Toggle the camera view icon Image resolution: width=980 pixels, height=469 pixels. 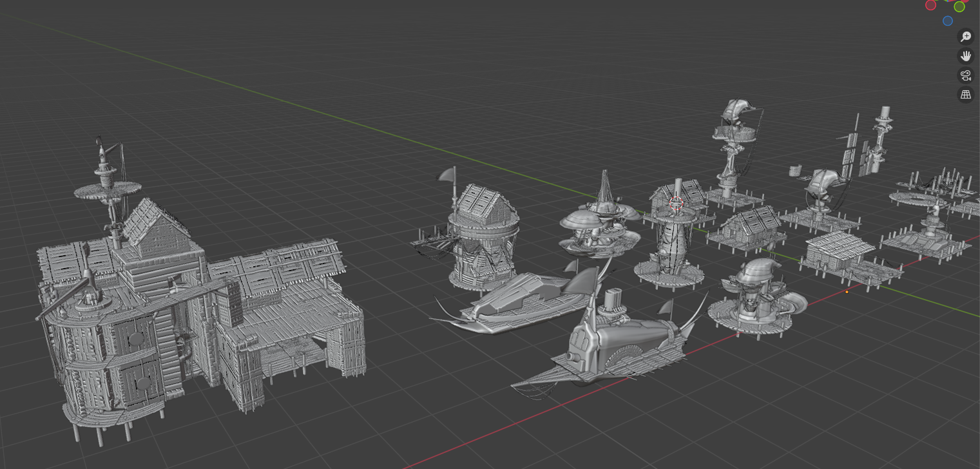tap(965, 75)
